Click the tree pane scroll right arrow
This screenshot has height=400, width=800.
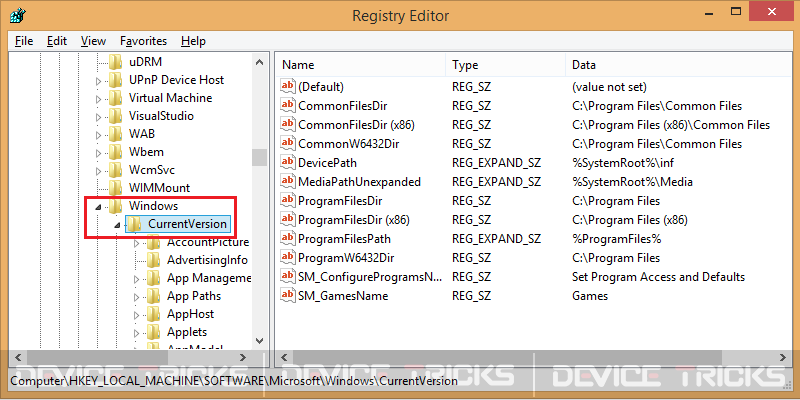[x=242, y=357]
